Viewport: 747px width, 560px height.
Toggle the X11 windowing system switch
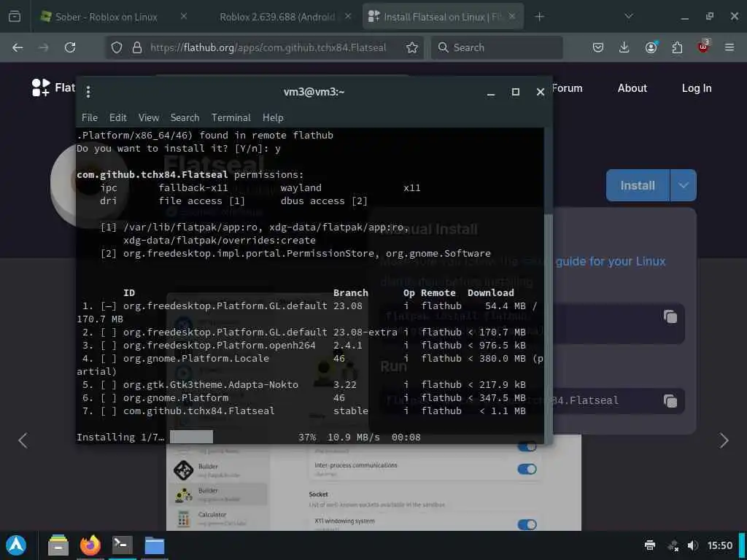pyautogui.click(x=527, y=524)
